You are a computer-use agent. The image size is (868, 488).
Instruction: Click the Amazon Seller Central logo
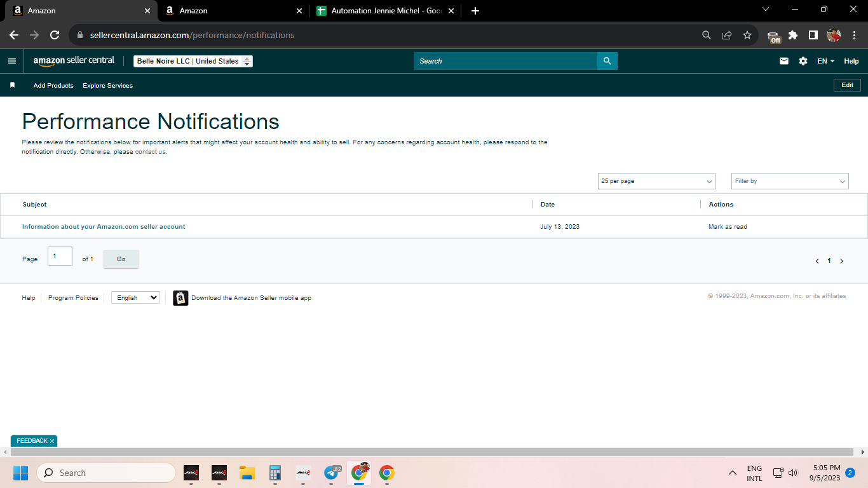coord(74,61)
